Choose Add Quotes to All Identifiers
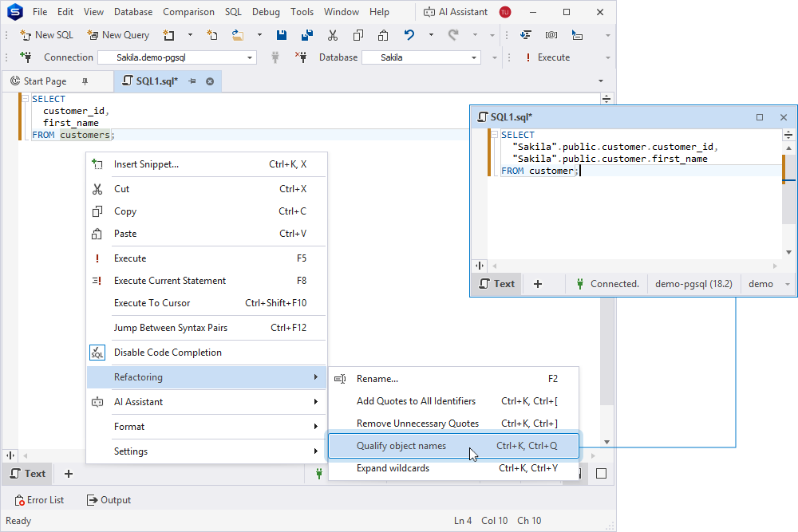The image size is (798, 532). point(453,401)
